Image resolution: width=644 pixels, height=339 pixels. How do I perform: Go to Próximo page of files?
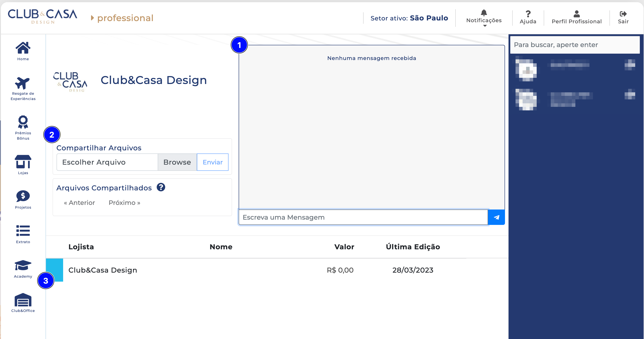(x=124, y=203)
